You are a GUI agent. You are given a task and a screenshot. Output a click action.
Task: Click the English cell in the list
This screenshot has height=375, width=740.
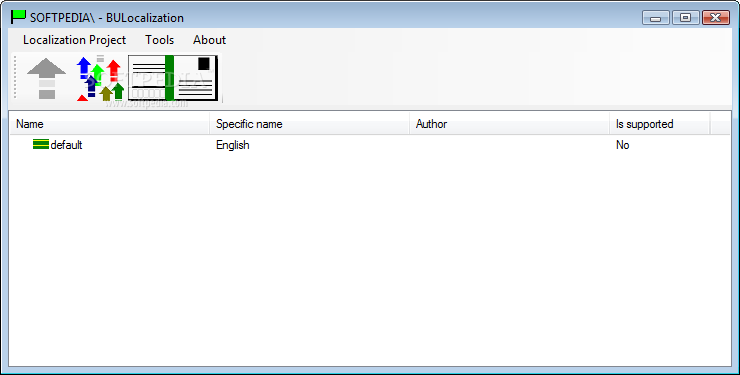[x=233, y=145]
